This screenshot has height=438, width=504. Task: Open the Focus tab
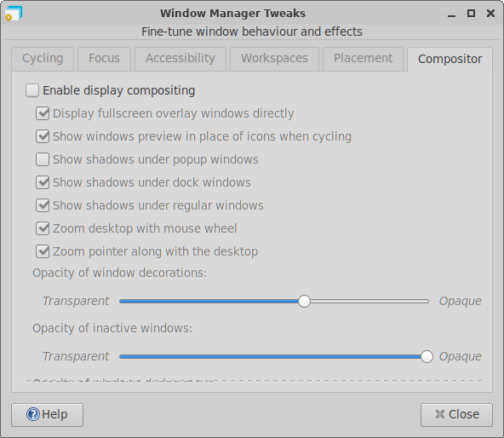104,59
